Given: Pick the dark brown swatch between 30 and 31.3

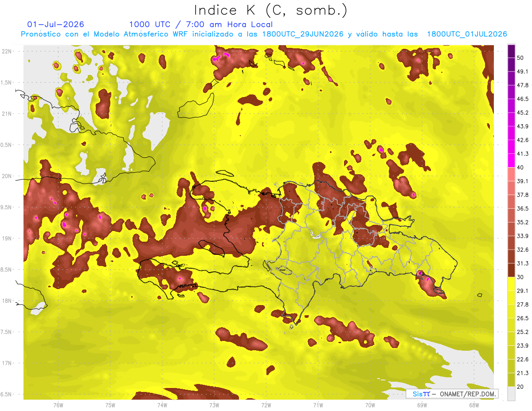Looking at the screenshot, I should pyautogui.click(x=511, y=270).
